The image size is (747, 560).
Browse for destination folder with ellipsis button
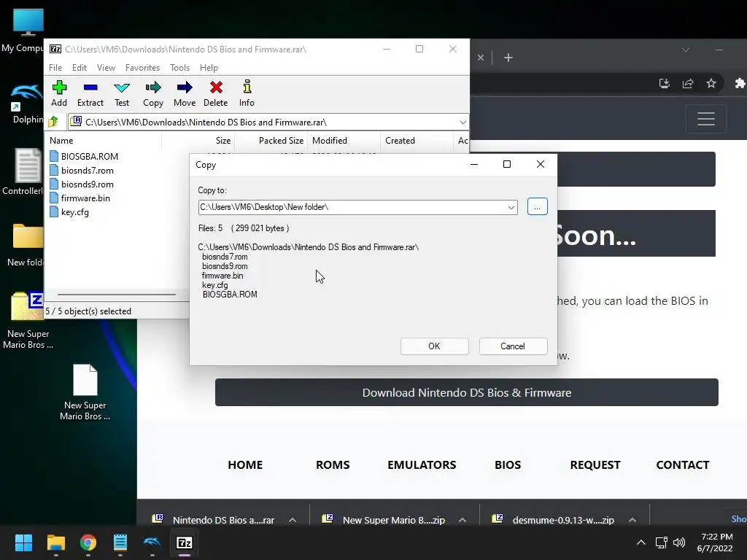[538, 206]
